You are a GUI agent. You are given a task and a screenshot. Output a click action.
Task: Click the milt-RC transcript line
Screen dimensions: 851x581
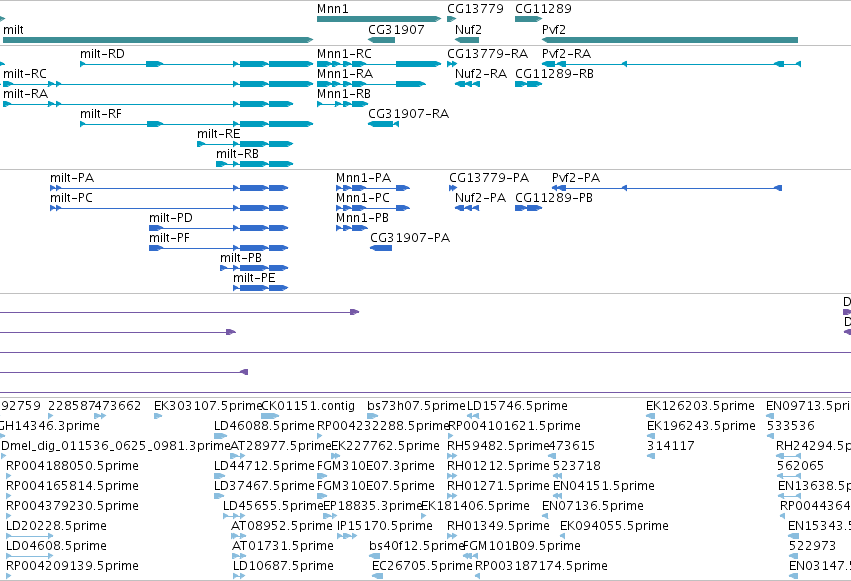click(x=158, y=84)
